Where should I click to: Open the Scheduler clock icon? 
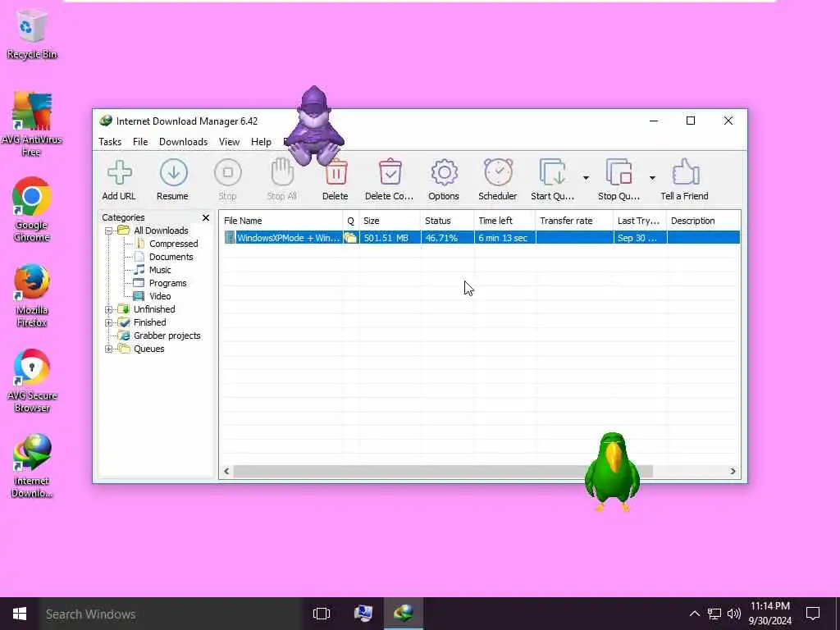coord(498,172)
